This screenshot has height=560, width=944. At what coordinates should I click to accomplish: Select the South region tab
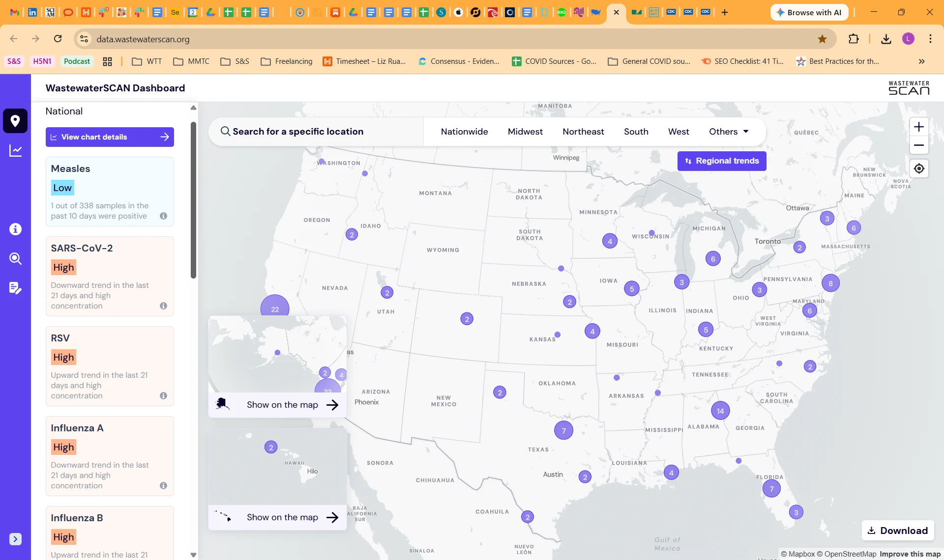636,131
